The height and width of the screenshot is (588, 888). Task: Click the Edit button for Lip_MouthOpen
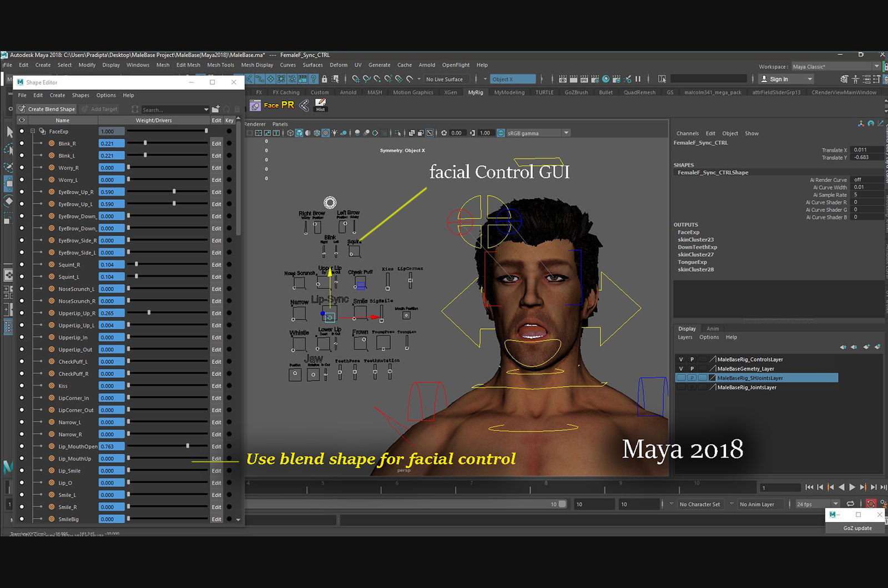[216, 447]
